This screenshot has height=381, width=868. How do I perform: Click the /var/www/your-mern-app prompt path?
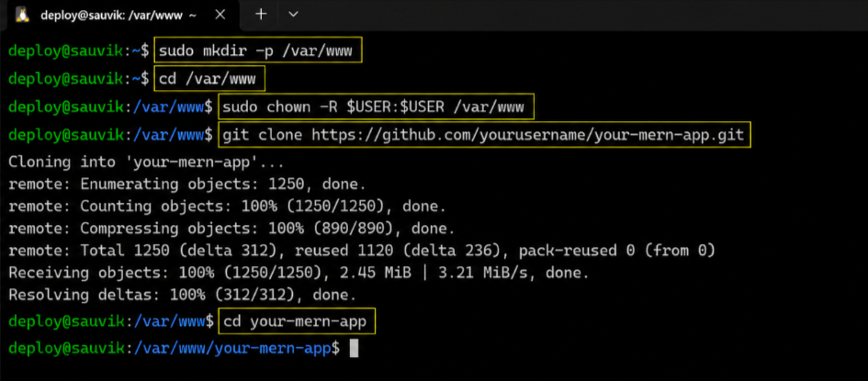tap(231, 348)
